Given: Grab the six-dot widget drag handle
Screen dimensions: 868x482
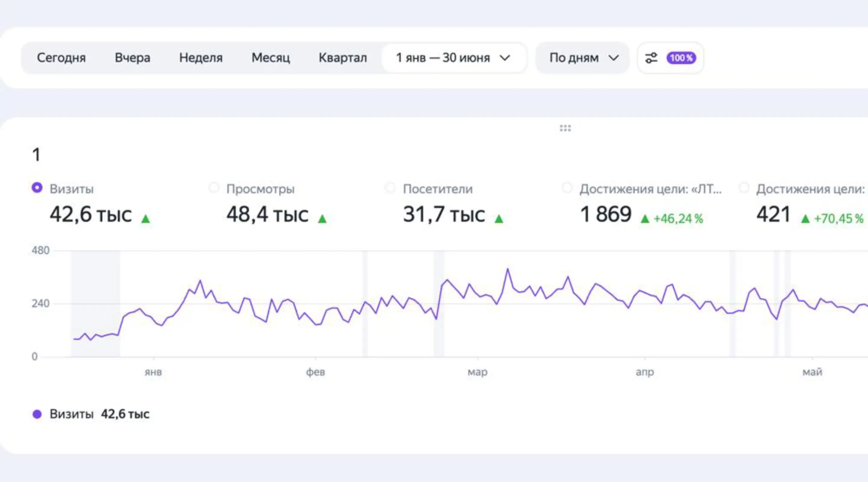Looking at the screenshot, I should point(565,128).
